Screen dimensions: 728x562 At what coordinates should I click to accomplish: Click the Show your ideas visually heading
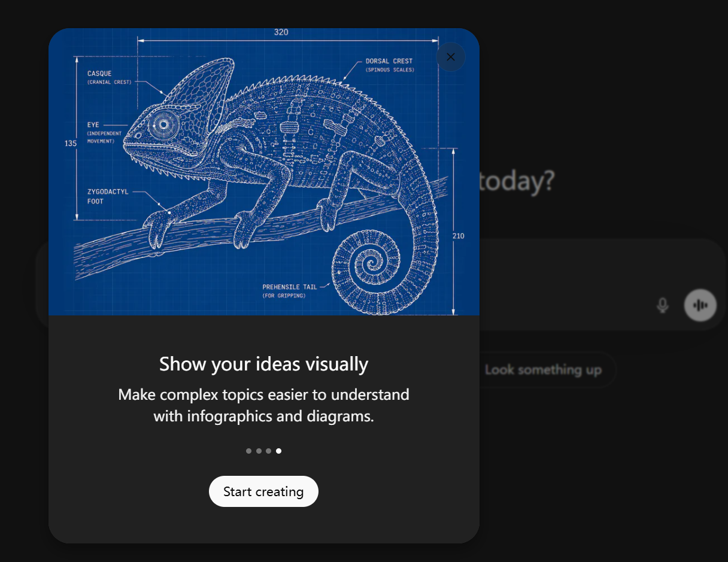point(263,364)
